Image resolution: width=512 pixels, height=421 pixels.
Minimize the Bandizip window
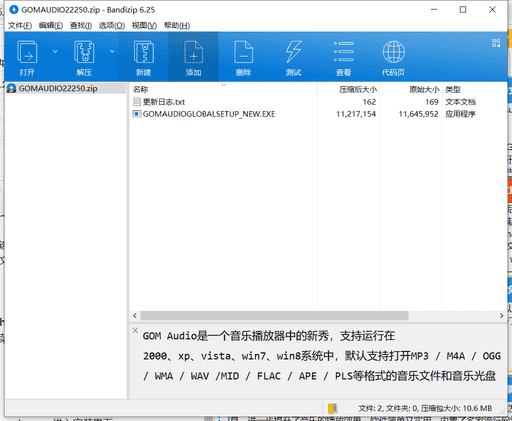tap(434, 10)
